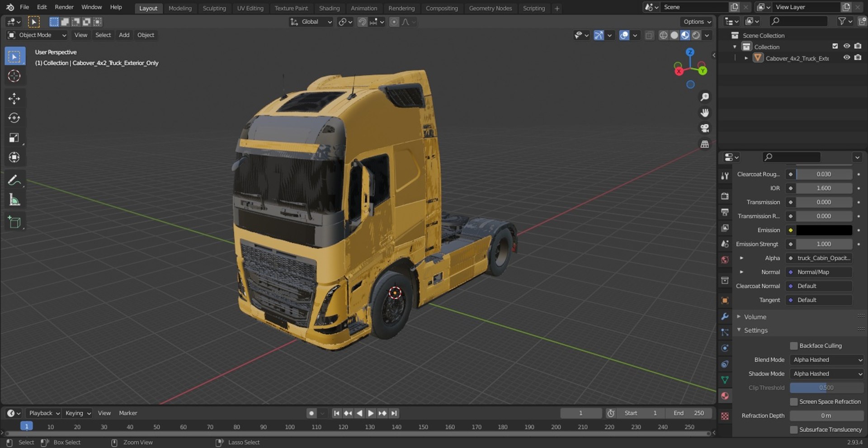Viewport: 868px width, 448px height.
Task: Select the Cursor tool in the left toolbar
Action: 14,76
